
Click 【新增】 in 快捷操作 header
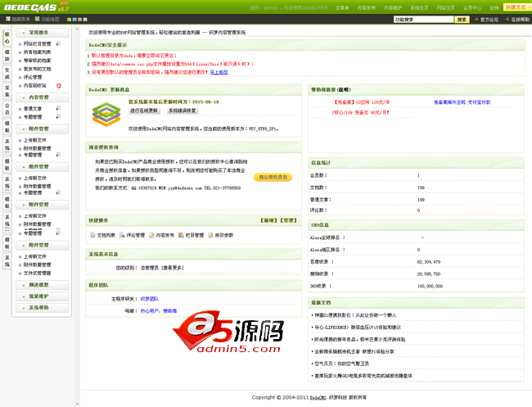pos(269,220)
